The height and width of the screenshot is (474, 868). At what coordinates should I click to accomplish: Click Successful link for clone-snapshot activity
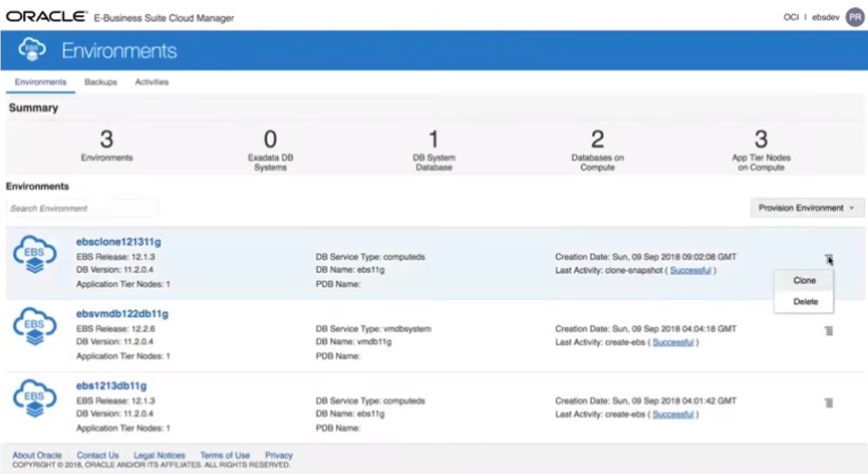tap(690, 270)
